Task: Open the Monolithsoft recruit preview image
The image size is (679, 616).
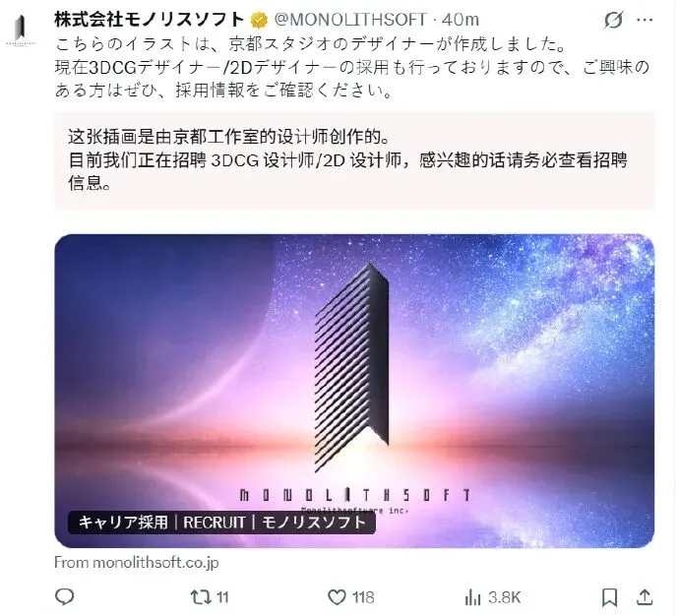Action: pos(354,391)
